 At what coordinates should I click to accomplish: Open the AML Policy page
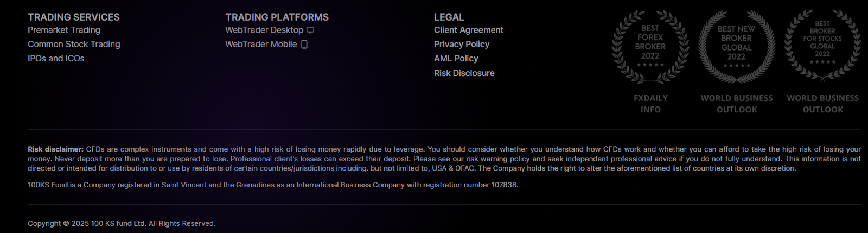[x=456, y=58]
